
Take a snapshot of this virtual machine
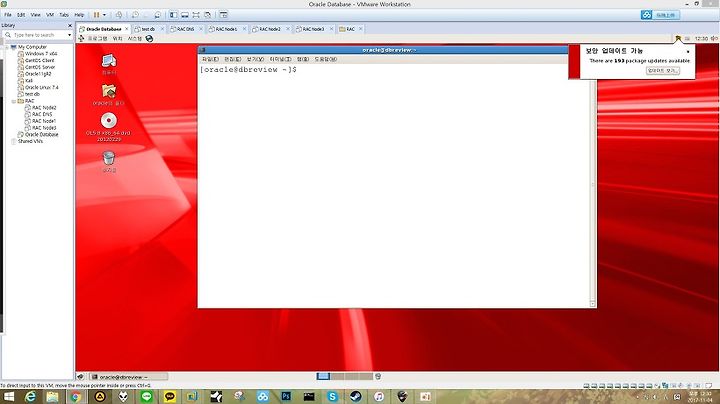coord(135,15)
